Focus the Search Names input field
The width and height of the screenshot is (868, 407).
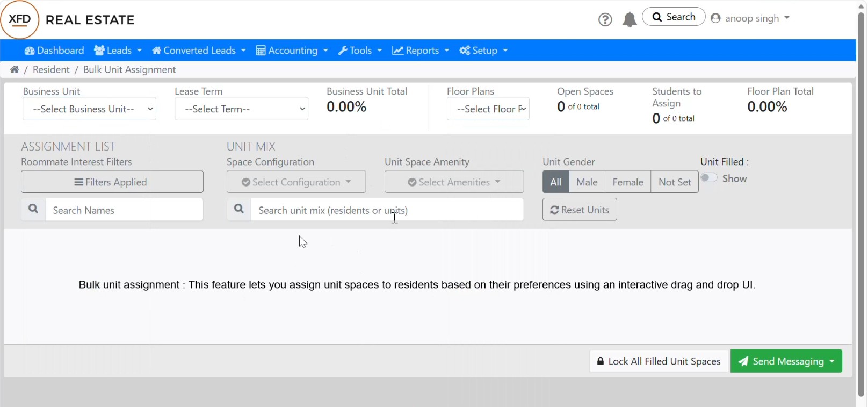click(x=125, y=210)
